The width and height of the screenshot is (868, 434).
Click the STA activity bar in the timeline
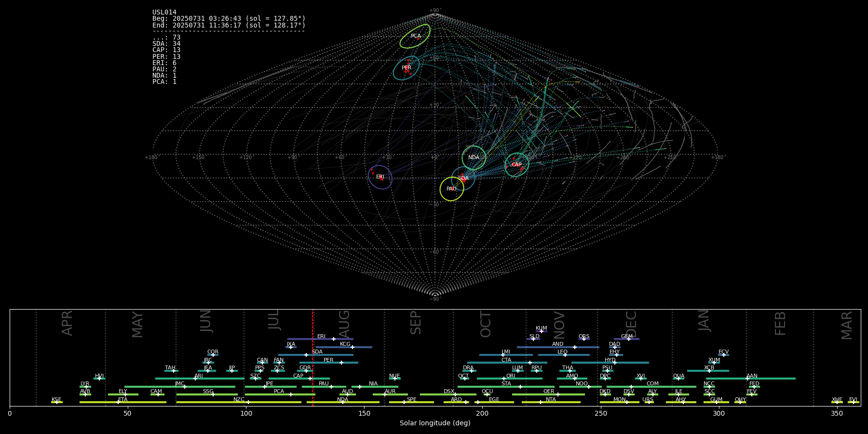[506, 387]
